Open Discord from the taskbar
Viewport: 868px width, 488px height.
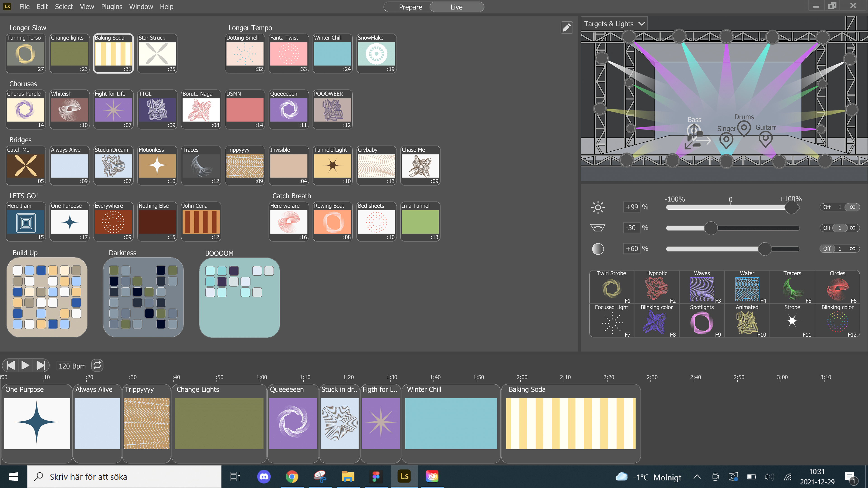pyautogui.click(x=264, y=476)
